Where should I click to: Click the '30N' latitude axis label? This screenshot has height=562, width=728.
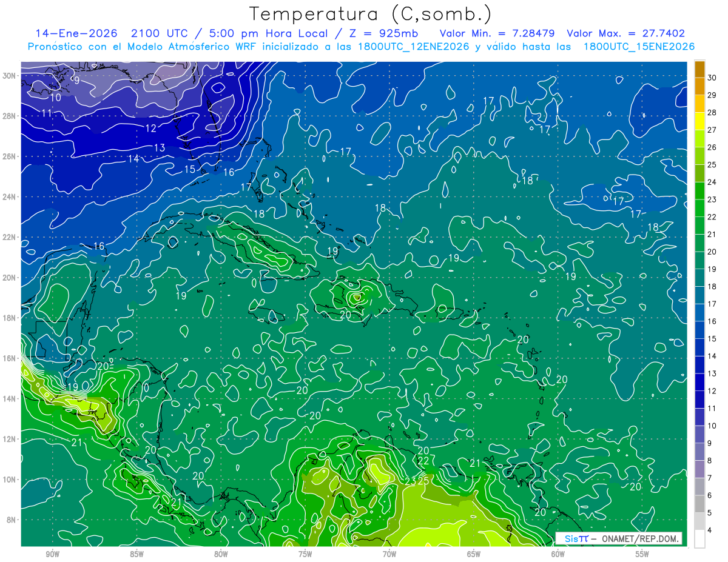click(x=10, y=75)
